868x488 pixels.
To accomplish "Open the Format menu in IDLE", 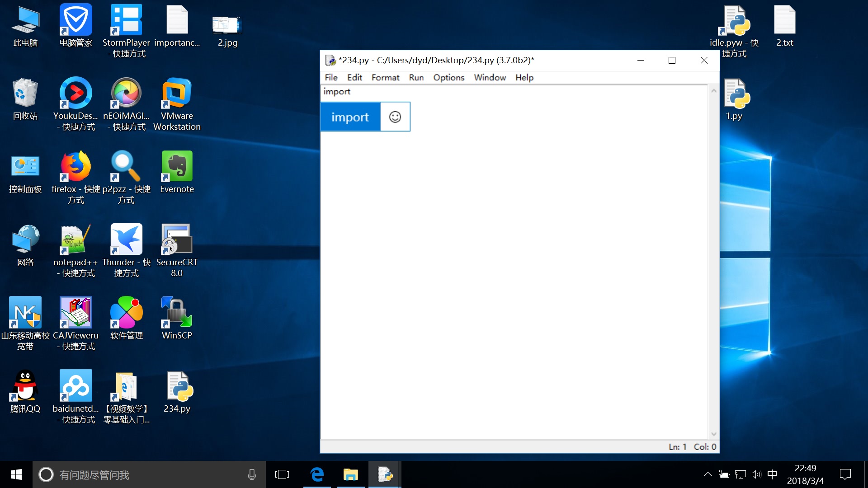I will pos(385,78).
